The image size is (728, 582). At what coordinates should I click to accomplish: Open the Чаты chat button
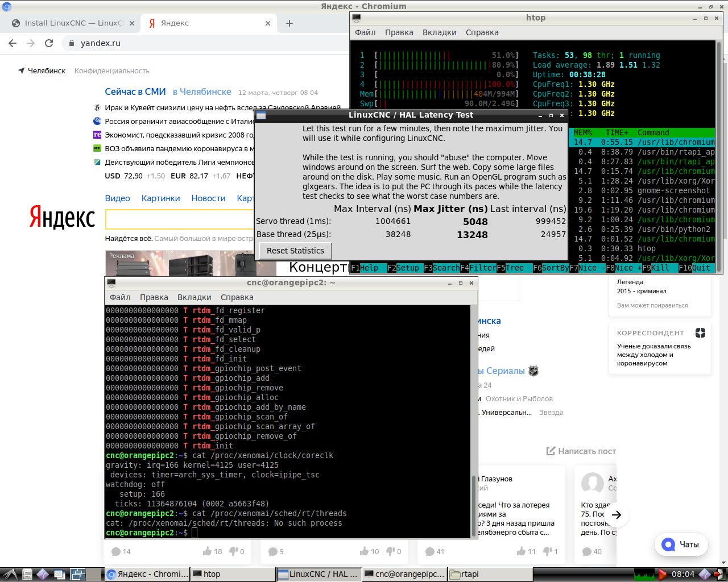[681, 544]
